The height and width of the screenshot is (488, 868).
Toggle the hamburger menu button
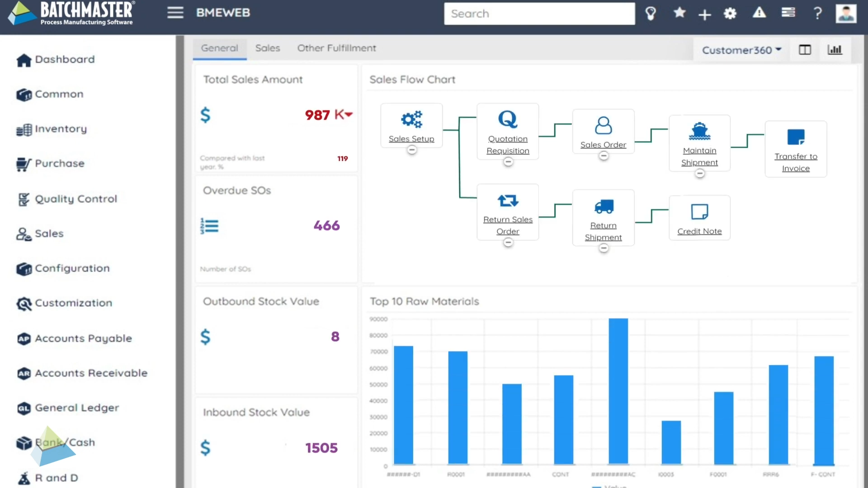(175, 13)
